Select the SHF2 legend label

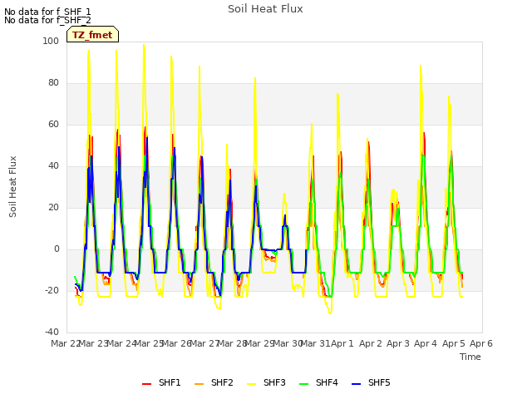(x=222, y=382)
